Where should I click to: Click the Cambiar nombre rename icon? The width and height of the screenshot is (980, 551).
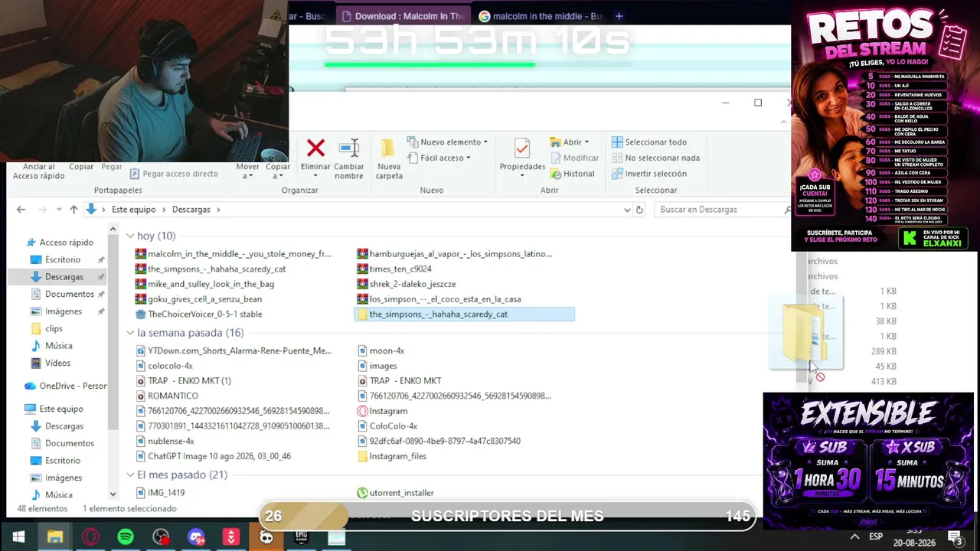349,148
